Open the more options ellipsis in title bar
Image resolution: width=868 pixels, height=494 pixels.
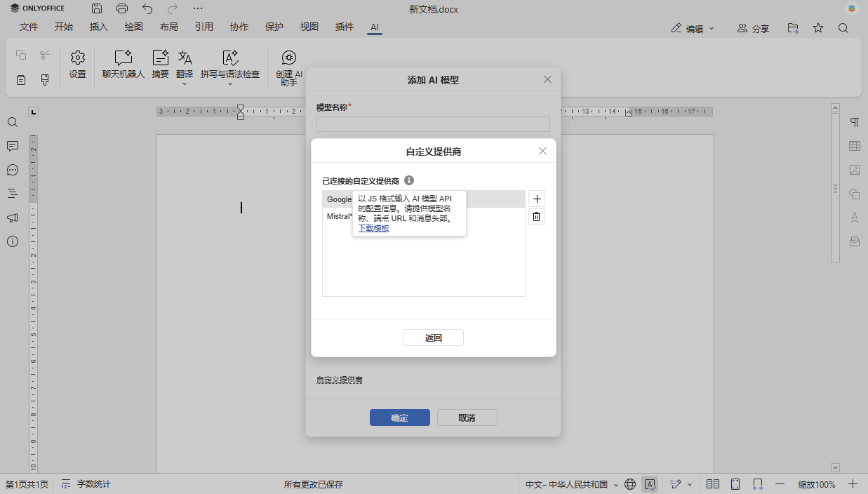coord(198,9)
